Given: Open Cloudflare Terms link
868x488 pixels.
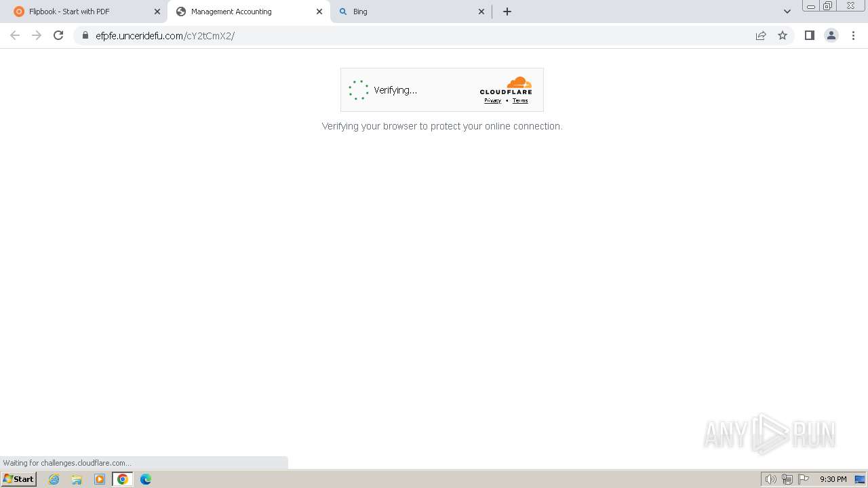Looking at the screenshot, I should (x=520, y=100).
